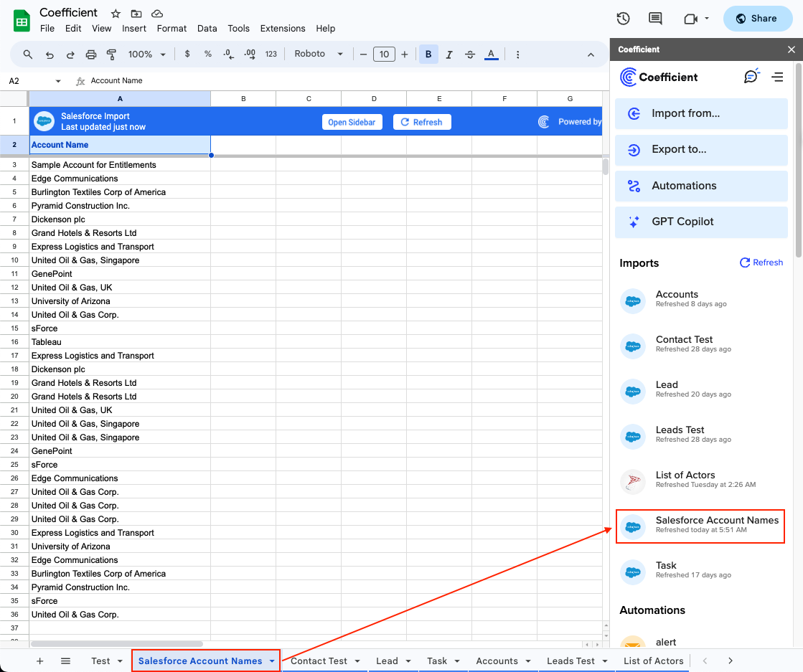Viewport: 803px width, 672px height.
Task: Open the name box dropdown arrow
Action: 58,81
